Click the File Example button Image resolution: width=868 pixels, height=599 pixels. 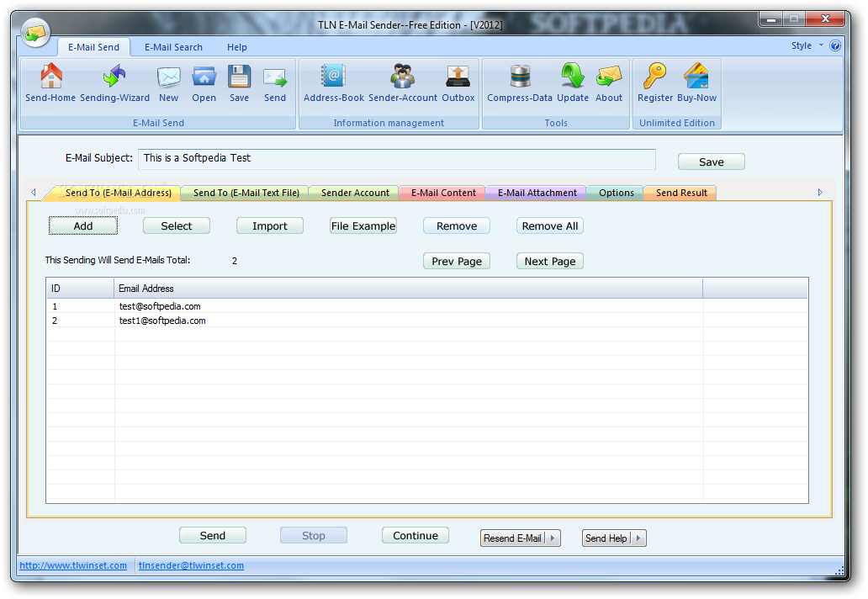point(363,225)
